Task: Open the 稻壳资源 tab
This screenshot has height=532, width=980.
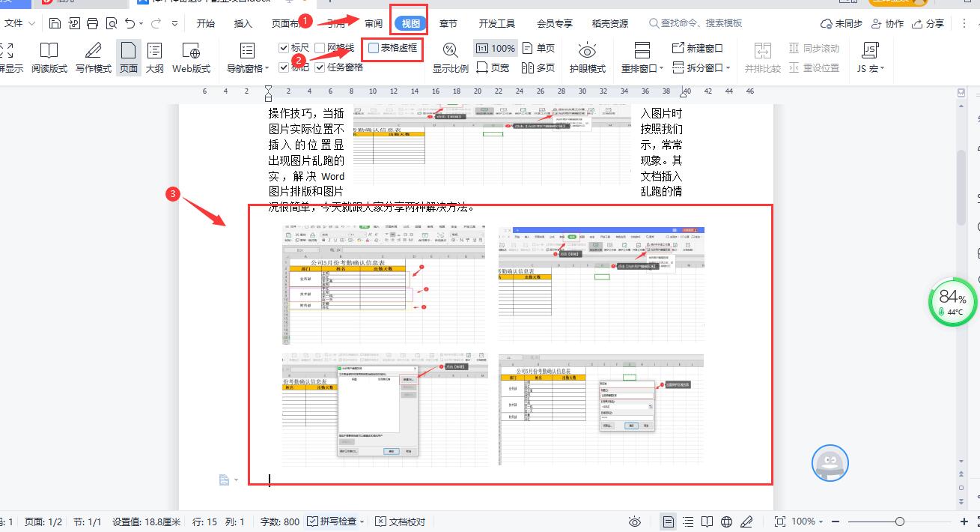Action: pos(610,23)
